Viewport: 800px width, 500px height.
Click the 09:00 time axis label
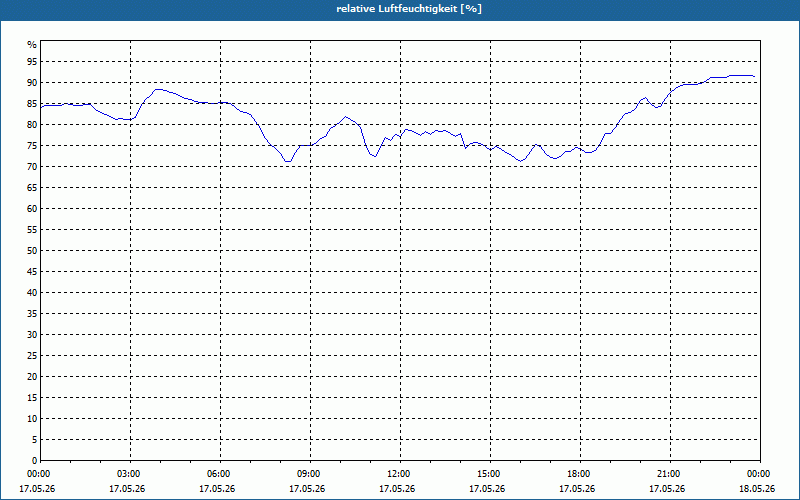coord(310,474)
